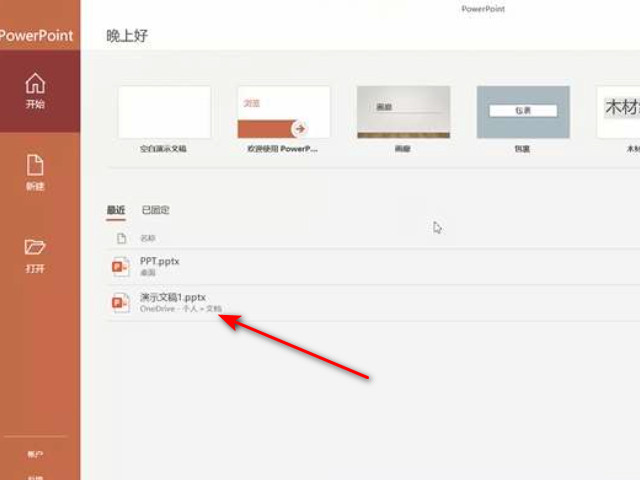Viewport: 640px width, 480px height.
Task: Open the recent file 演示文稿1.pptx
Action: (373, 302)
